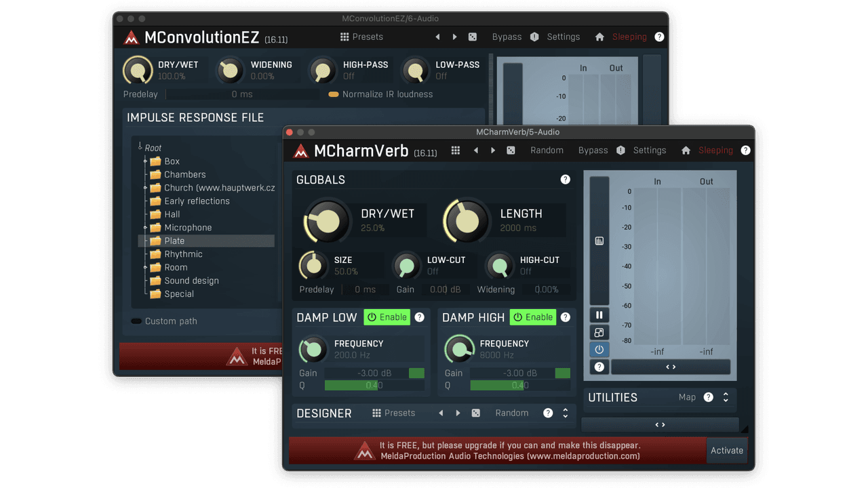Image resolution: width=868 pixels, height=488 pixels.
Task: Select the next preset arrow in MCharmVerb toolbar
Action: [x=493, y=150]
